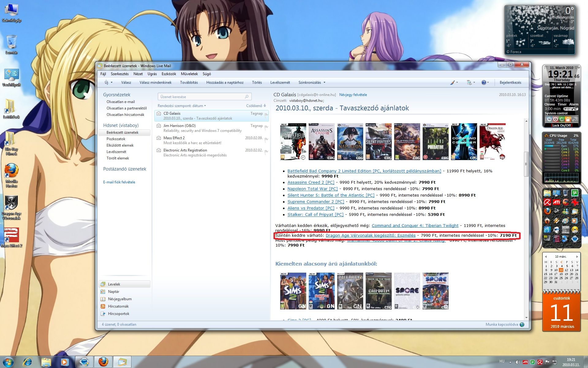Click the power icon in System control gadget
Image resolution: width=588 pixels, height=368 pixels.
(549, 119)
